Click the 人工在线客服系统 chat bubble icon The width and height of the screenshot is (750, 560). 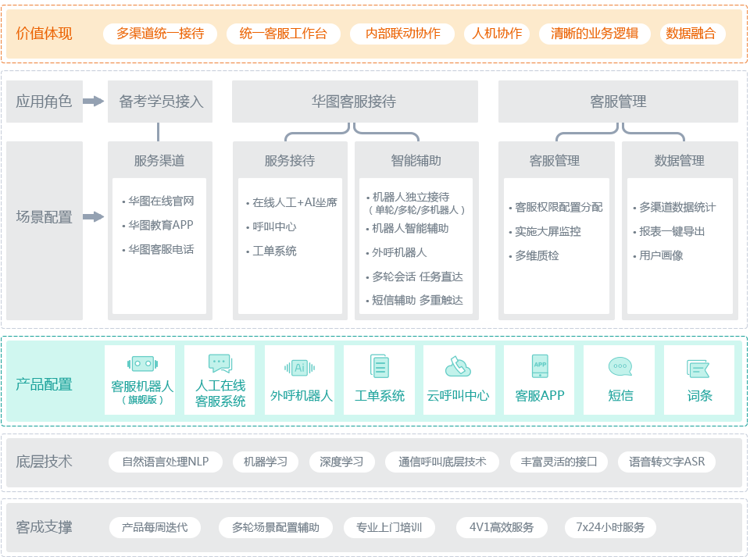(x=220, y=363)
